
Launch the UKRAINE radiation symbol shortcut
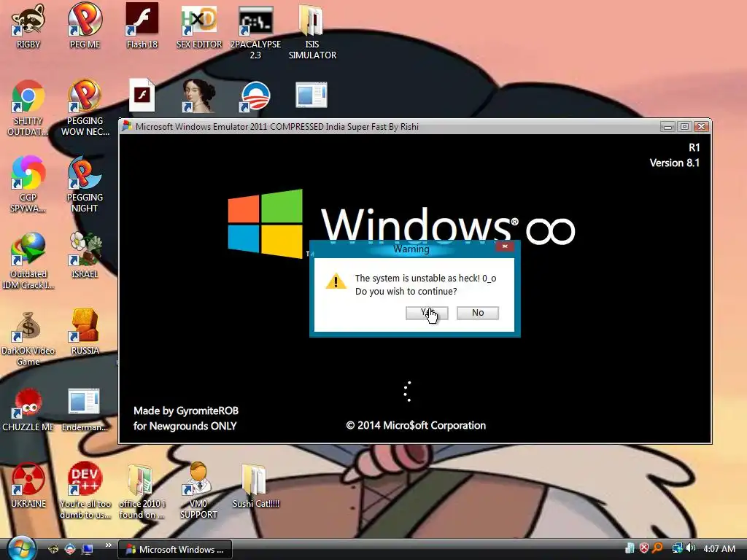(28, 486)
